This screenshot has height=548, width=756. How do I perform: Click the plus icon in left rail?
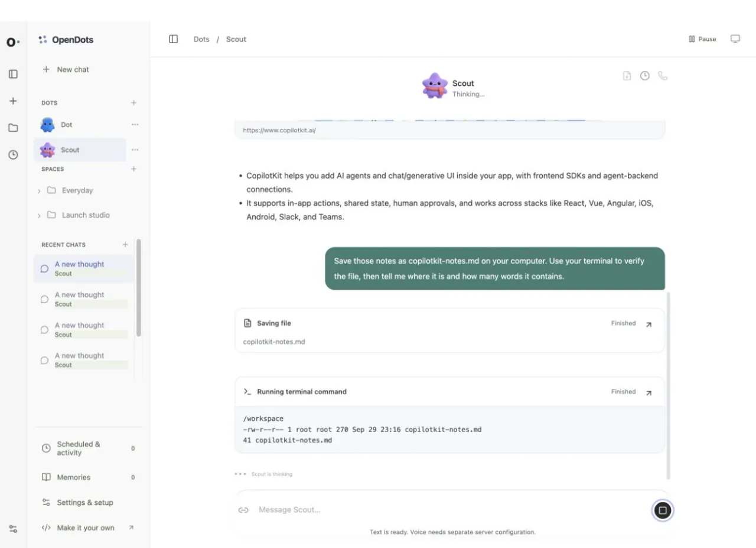(x=13, y=101)
